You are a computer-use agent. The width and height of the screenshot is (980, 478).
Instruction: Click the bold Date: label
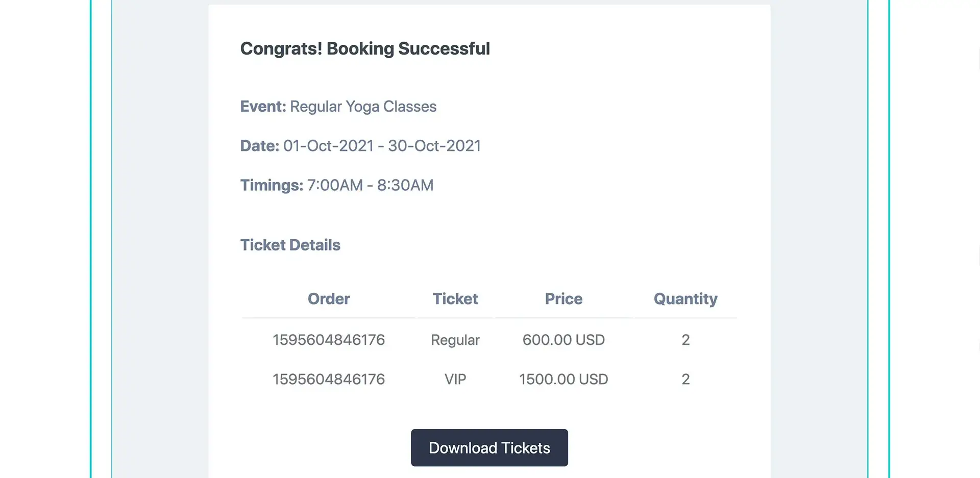coord(259,145)
